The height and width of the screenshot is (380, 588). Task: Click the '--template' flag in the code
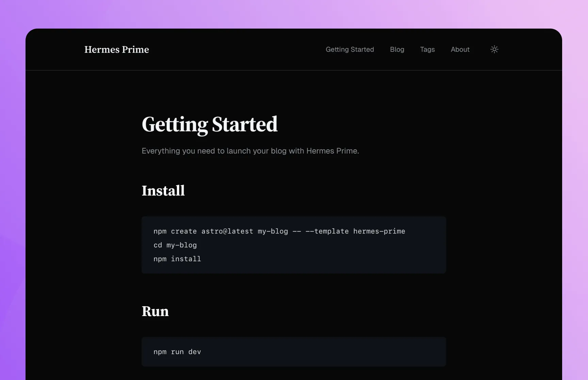point(327,231)
